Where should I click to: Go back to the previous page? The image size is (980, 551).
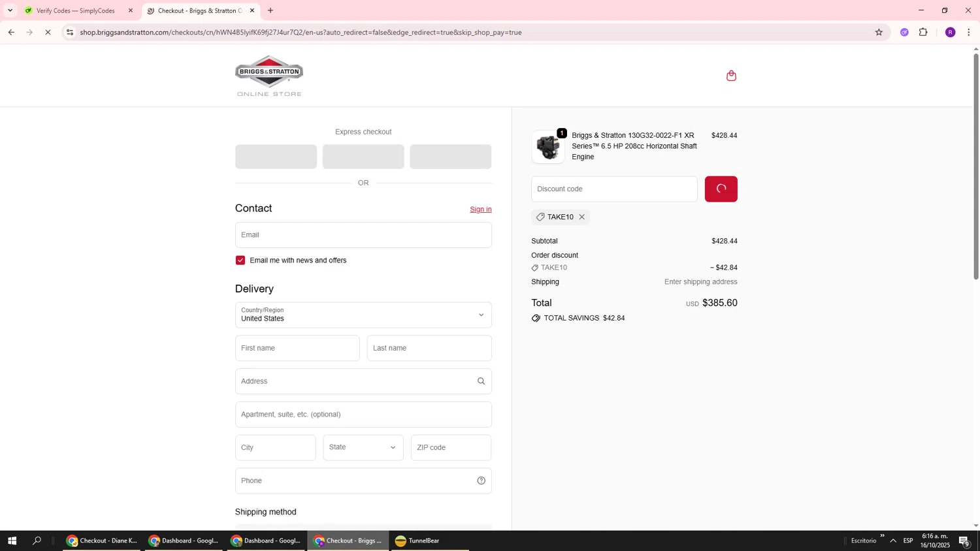click(11, 32)
